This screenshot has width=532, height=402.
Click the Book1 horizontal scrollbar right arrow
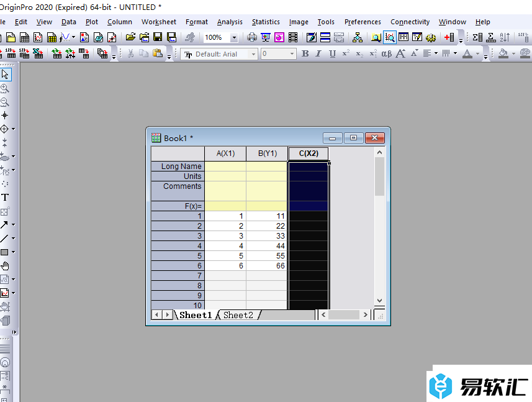[365, 315]
